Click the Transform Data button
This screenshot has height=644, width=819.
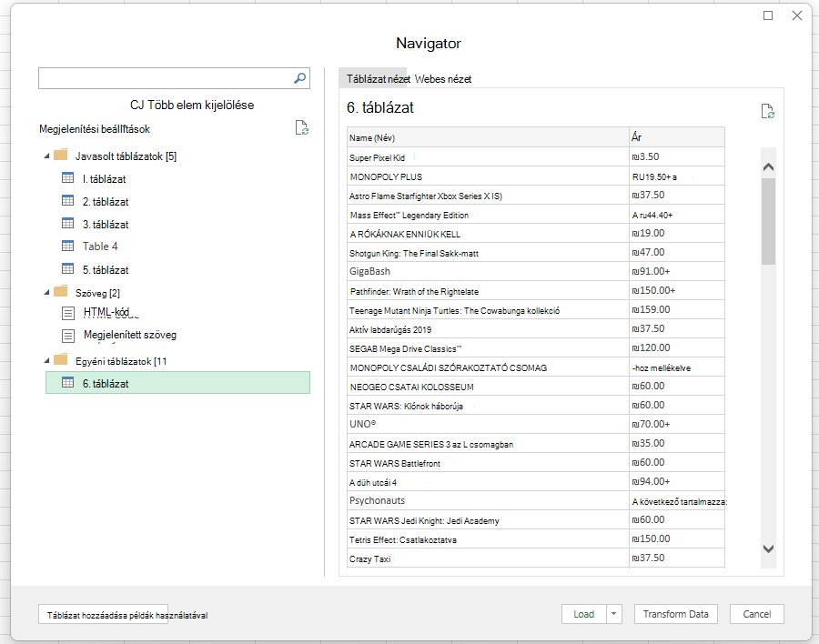pyautogui.click(x=675, y=614)
